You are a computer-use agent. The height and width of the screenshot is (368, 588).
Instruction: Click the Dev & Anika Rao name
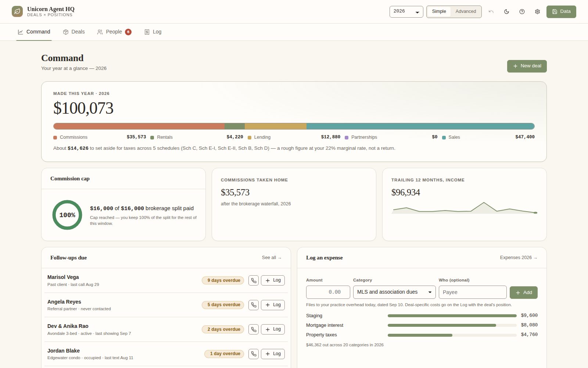point(68,326)
